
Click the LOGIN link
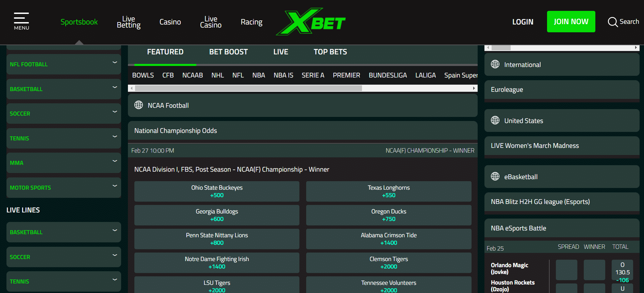(x=523, y=22)
